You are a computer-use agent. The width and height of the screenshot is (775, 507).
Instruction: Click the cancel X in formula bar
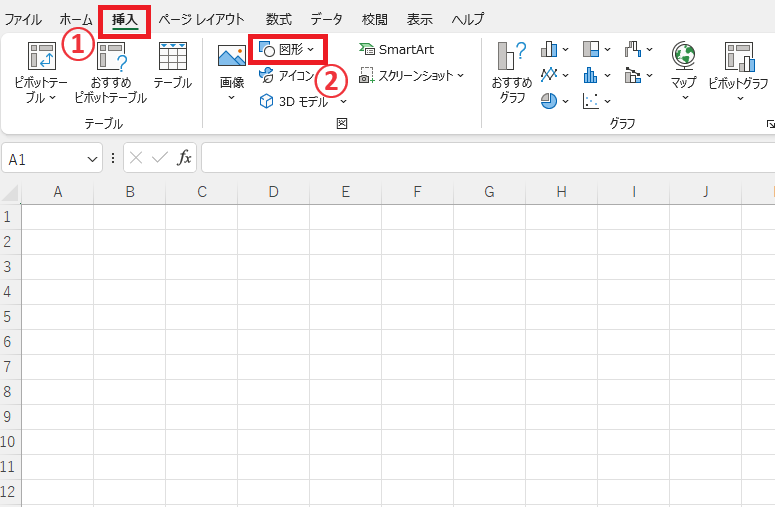[136, 158]
